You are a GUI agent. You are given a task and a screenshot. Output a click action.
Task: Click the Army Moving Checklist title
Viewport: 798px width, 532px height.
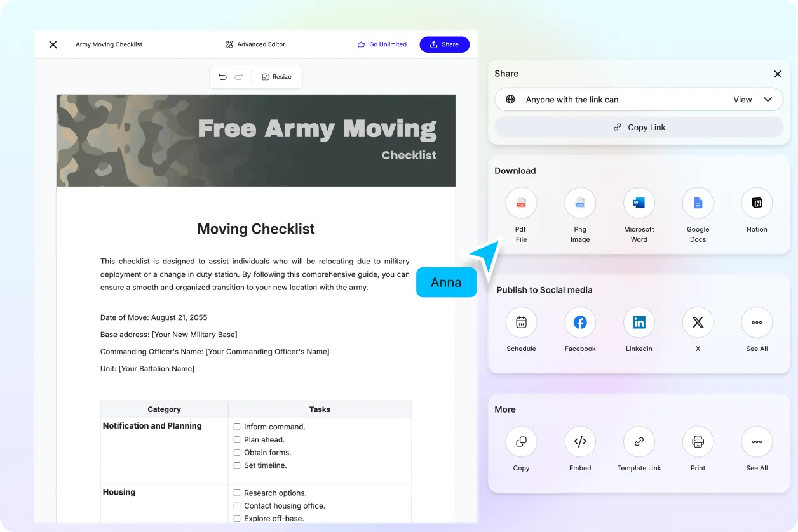pyautogui.click(x=109, y=44)
